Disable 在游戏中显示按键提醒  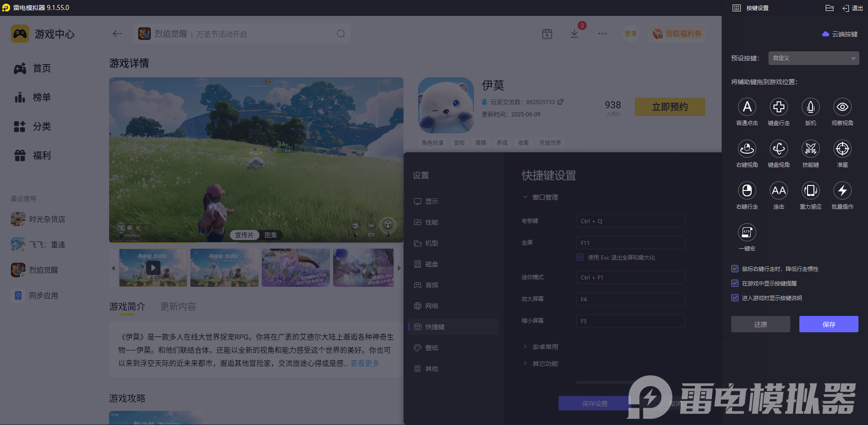tap(735, 283)
